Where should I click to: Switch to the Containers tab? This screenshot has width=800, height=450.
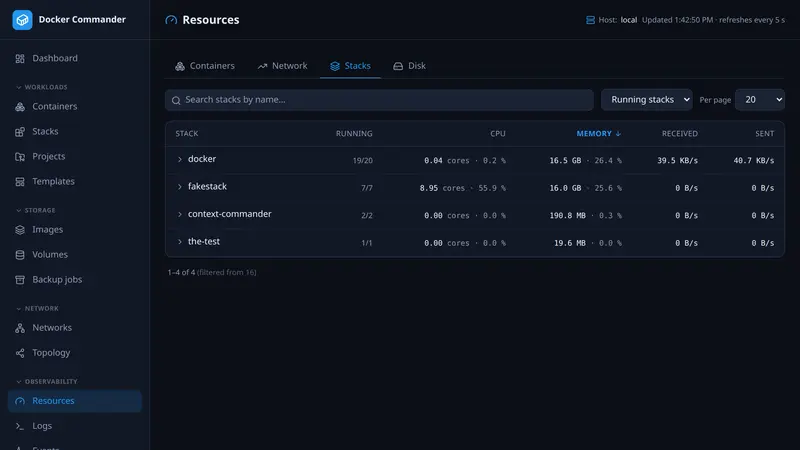pyautogui.click(x=205, y=66)
